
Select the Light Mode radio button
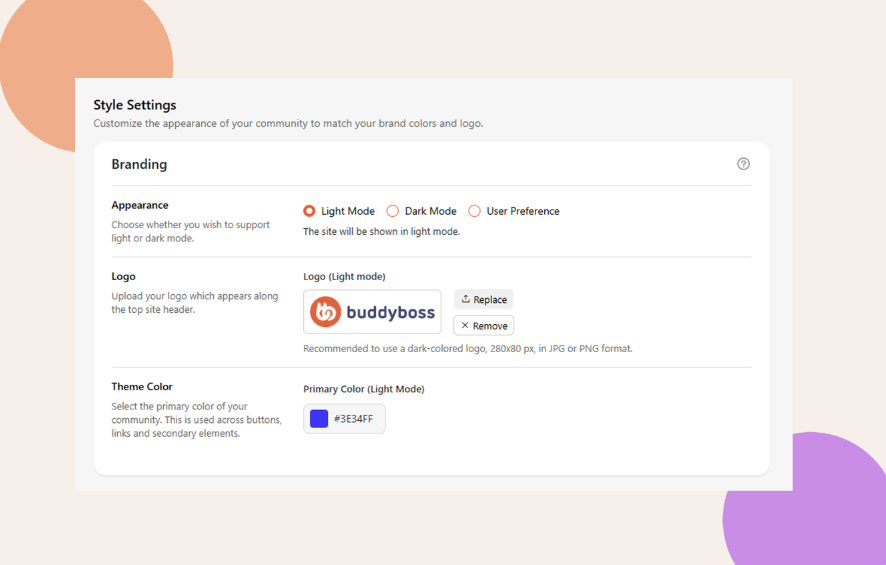coord(309,211)
